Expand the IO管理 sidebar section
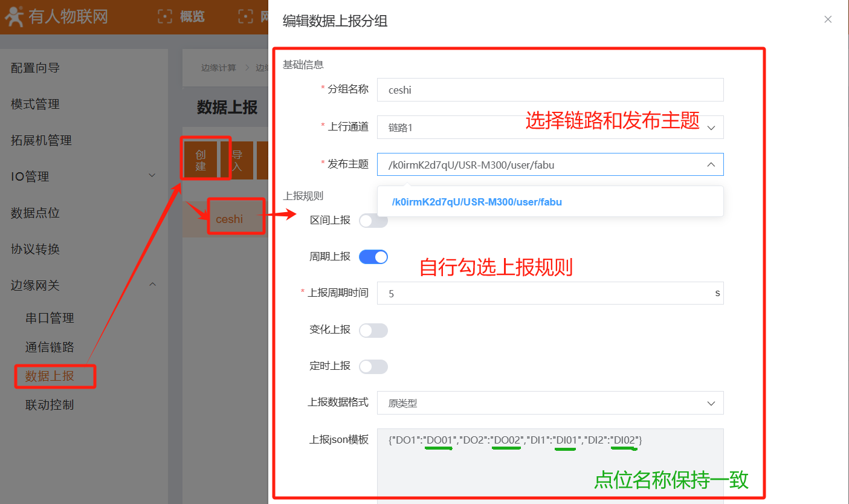849x504 pixels. point(152,176)
